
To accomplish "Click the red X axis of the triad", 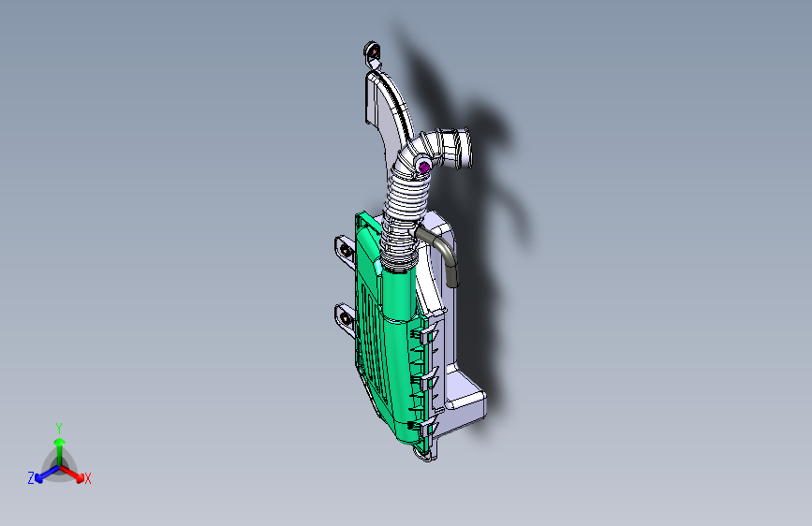I will click(71, 473).
